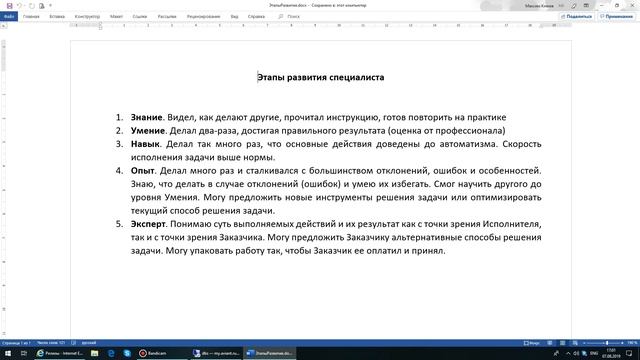Click the first line indent marker on ruler
Screen dimensions: 640x360
(100, 24)
